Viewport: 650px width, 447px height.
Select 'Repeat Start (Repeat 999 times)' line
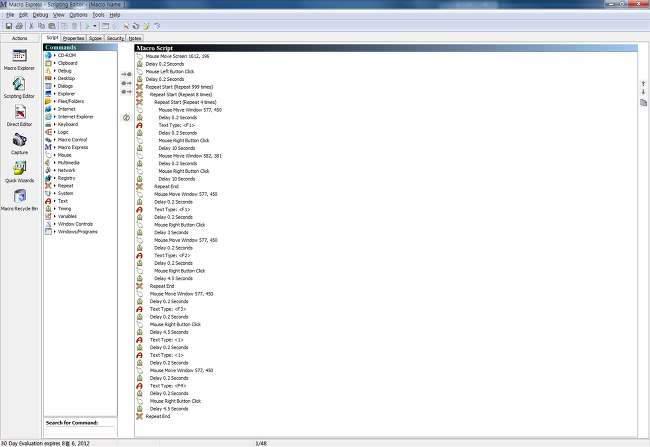click(179, 87)
